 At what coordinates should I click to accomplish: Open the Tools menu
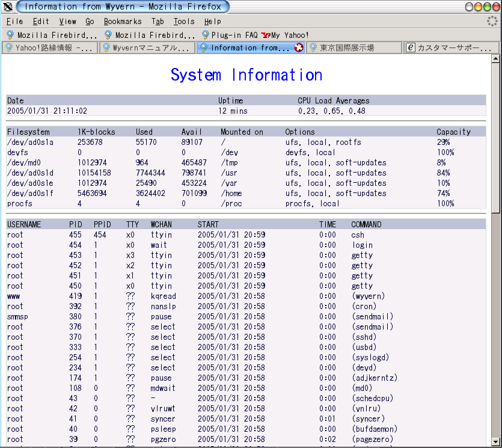[184, 22]
